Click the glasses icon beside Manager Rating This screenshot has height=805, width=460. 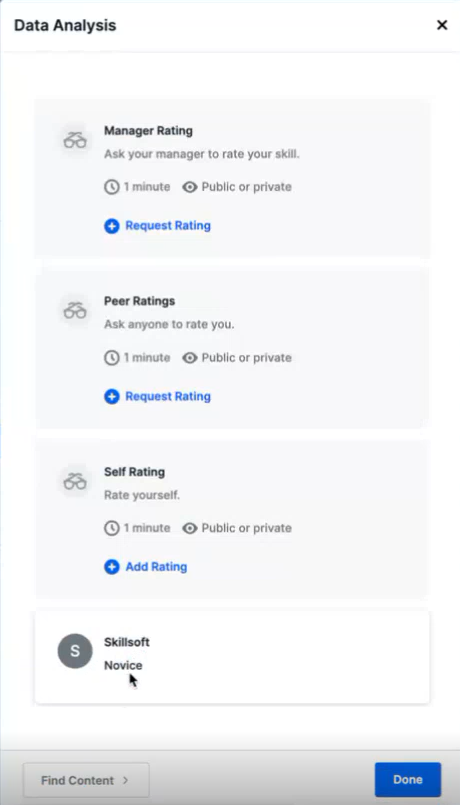(75, 140)
